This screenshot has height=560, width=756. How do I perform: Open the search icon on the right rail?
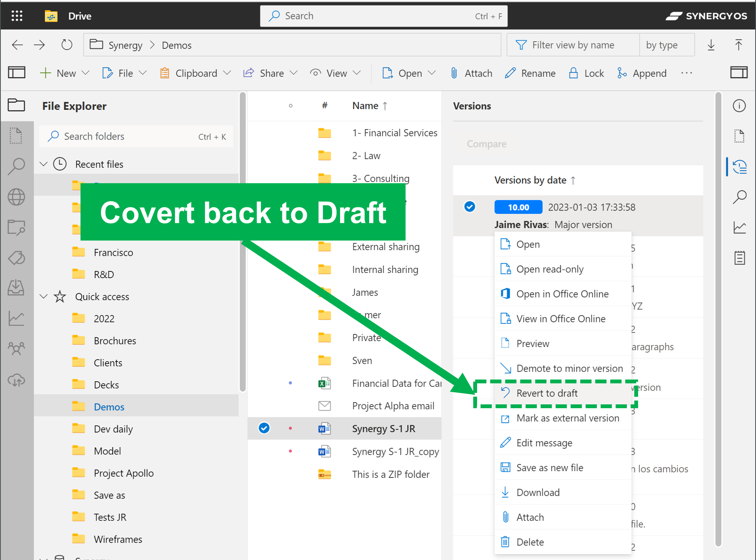point(739,197)
